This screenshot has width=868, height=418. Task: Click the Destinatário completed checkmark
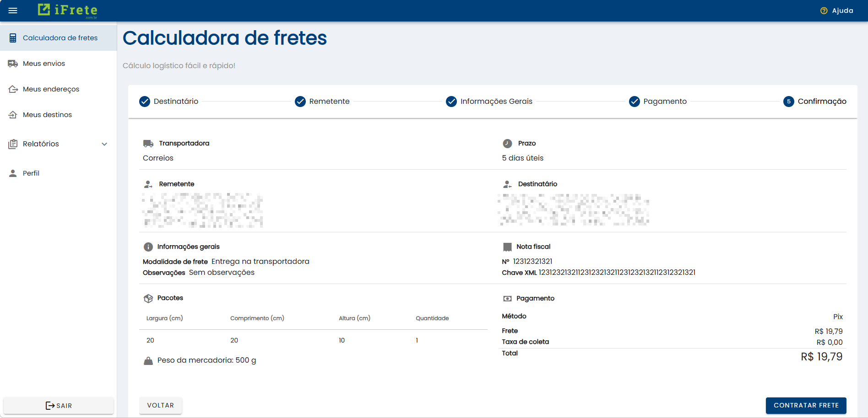(144, 102)
